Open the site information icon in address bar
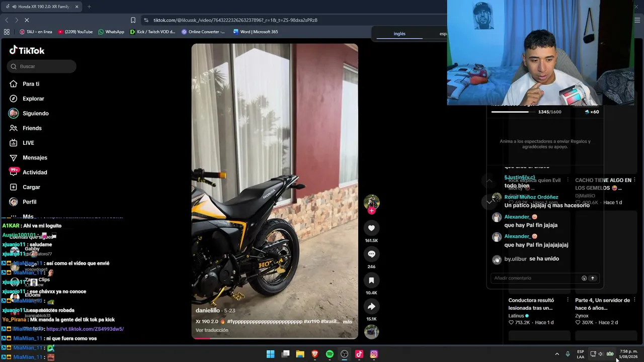This screenshot has height=362, width=644. click(146, 20)
